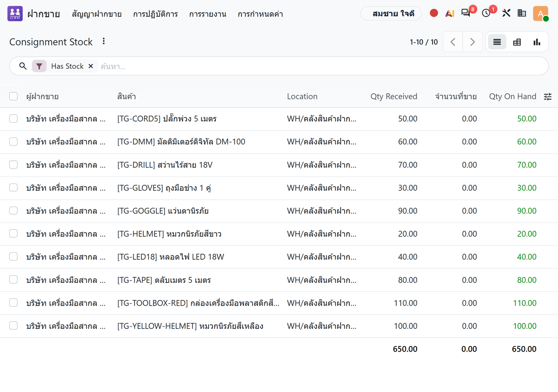Image resolution: width=558 pixels, height=392 pixels.
Task: Sort by the Qty On Hand column header
Action: (513, 97)
